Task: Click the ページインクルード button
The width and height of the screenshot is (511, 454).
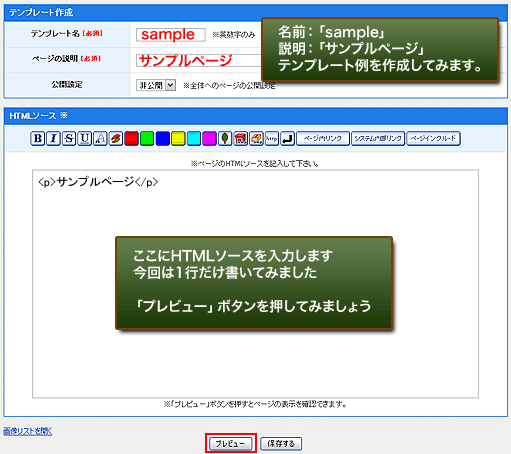Action: [x=433, y=138]
